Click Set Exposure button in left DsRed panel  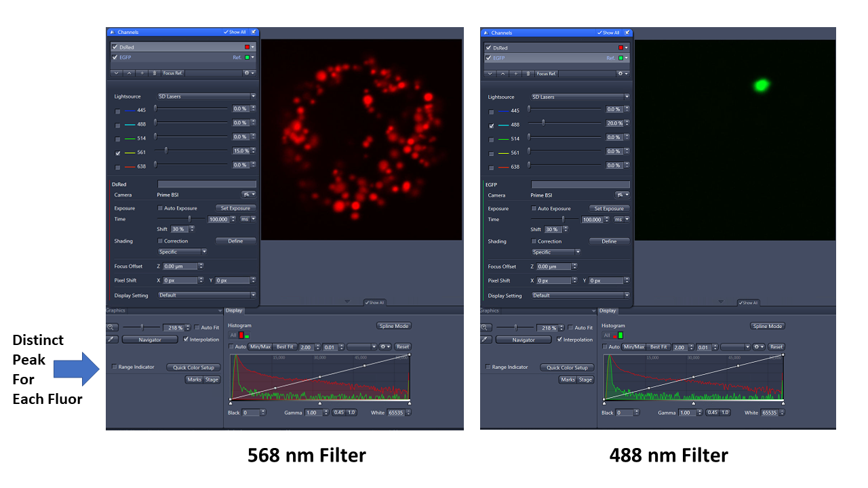coord(235,208)
